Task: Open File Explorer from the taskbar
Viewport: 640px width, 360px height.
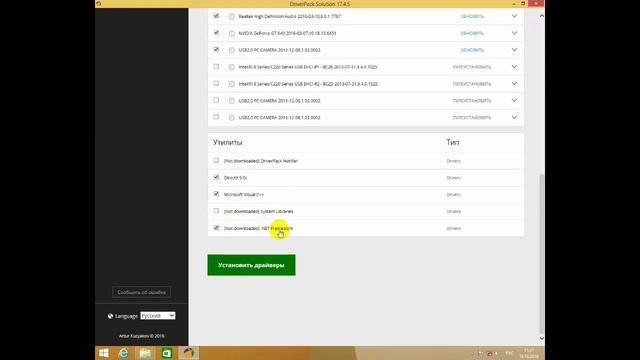Action: 145,353
